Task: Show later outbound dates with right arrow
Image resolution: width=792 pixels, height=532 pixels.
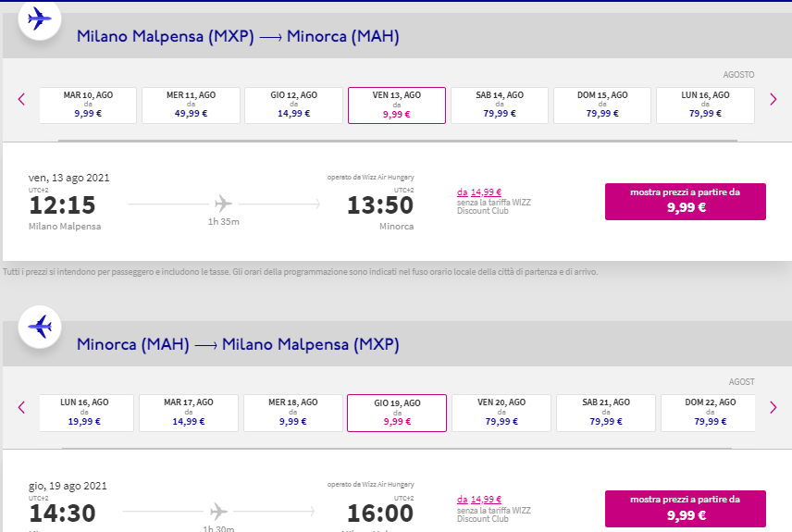Action: click(774, 99)
